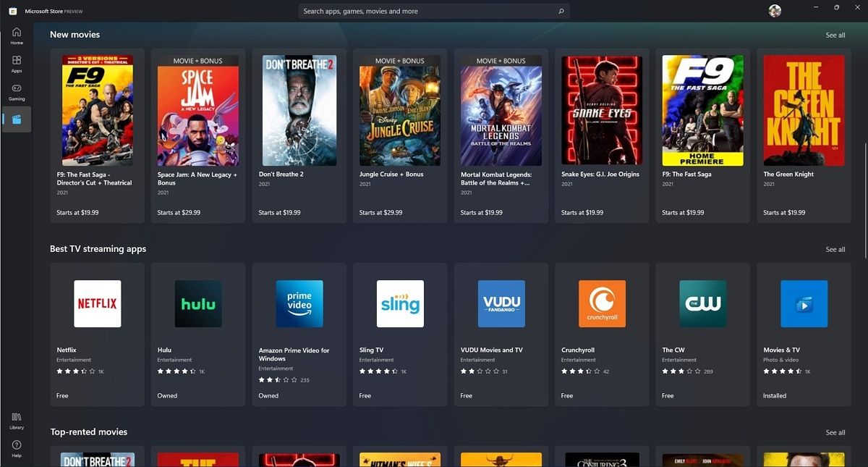Image resolution: width=868 pixels, height=467 pixels.
Task: Click 'The Green Knight' title text
Action: (788, 174)
